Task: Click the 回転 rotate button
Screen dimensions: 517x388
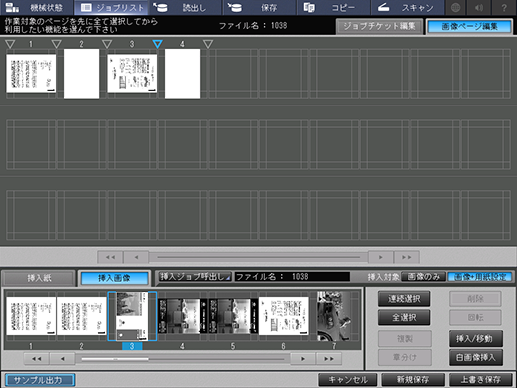Action: (x=475, y=317)
